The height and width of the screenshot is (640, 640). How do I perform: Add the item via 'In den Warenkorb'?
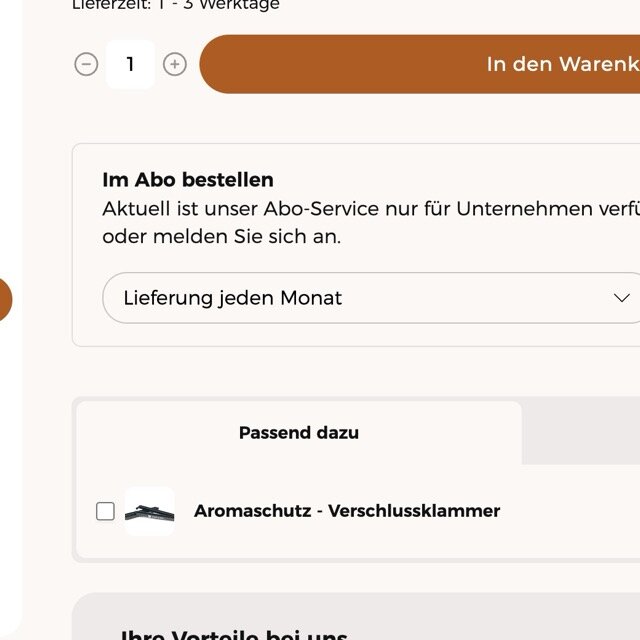tap(420, 65)
